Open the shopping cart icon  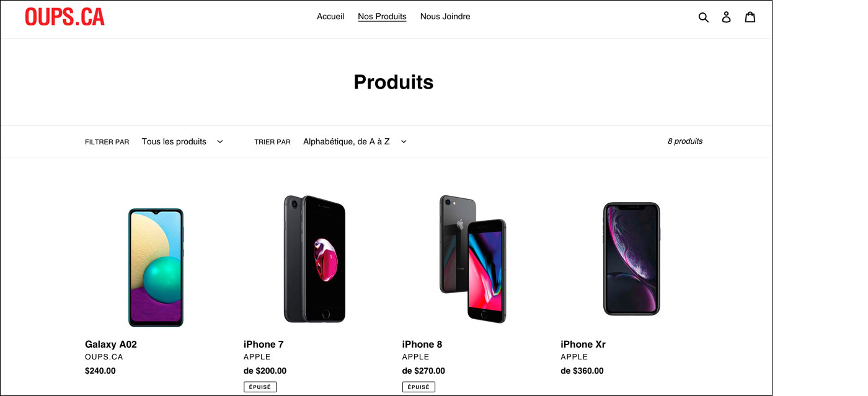click(x=750, y=17)
